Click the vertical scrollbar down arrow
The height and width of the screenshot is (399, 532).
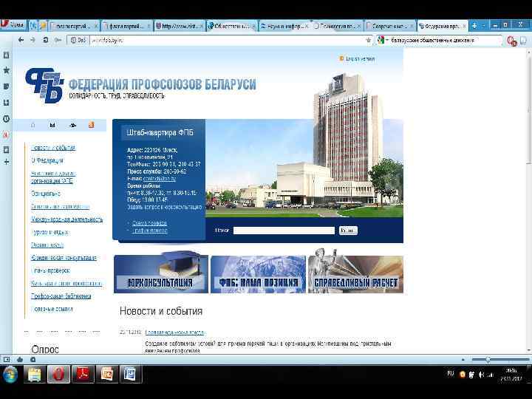tap(528, 349)
